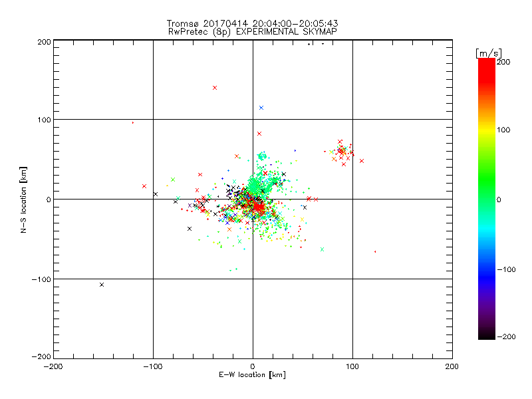Click the colorbar '-200' bottom label
This screenshot has height=399, width=532.
click(x=506, y=336)
